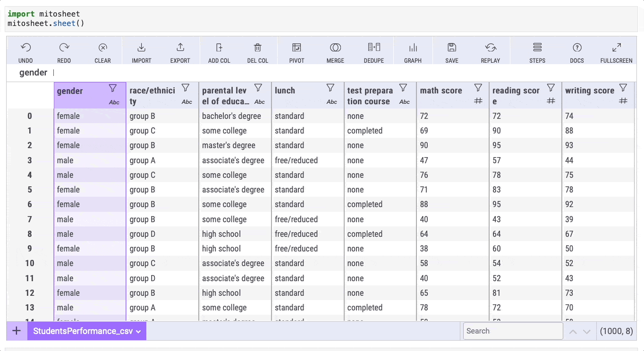Open the filter on gender column
Image resolution: width=644 pixels, height=351 pixels.
point(112,88)
